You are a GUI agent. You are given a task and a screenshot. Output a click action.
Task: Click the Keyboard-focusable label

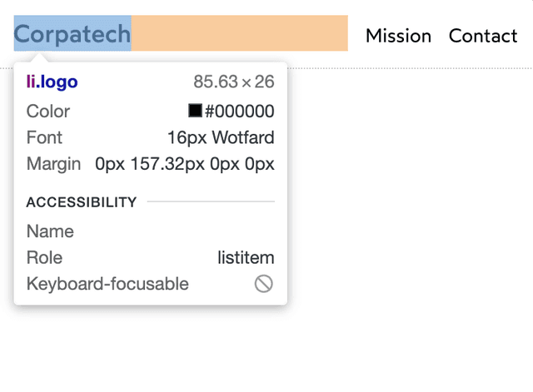[x=107, y=284]
